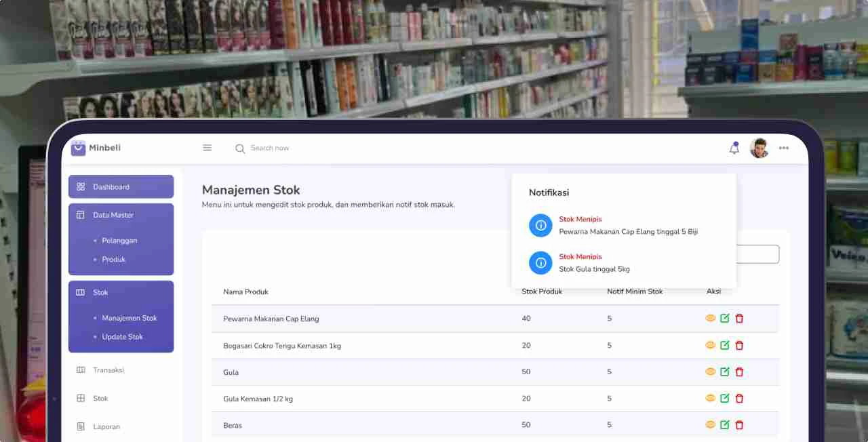Click the Laporan sidebar icon

pyautogui.click(x=81, y=426)
